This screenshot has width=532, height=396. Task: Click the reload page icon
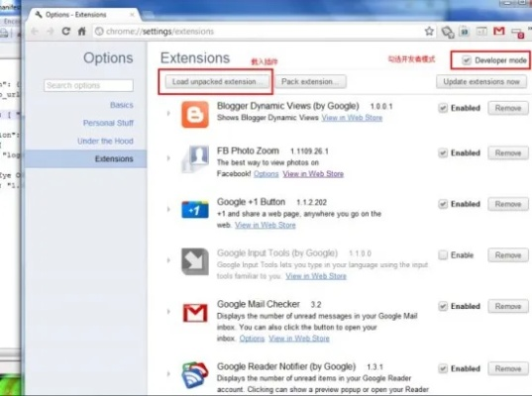[x=65, y=32]
